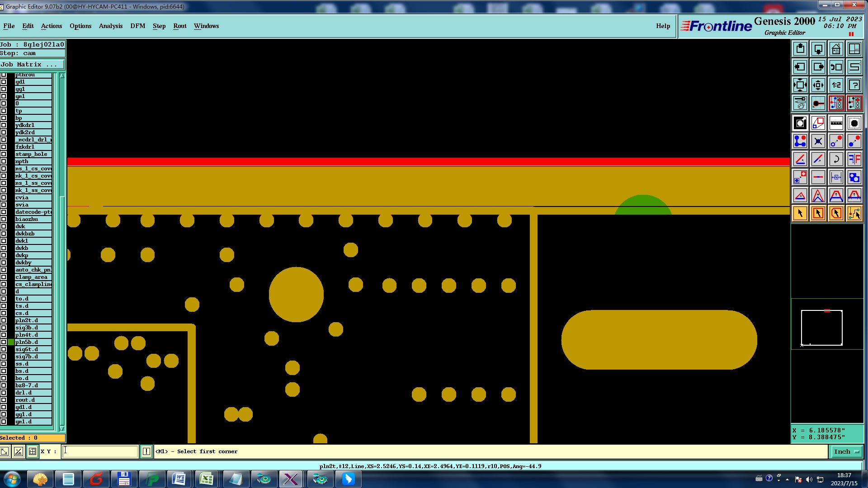Open the Rout menu
The width and height of the screenshot is (868, 488).
click(180, 26)
